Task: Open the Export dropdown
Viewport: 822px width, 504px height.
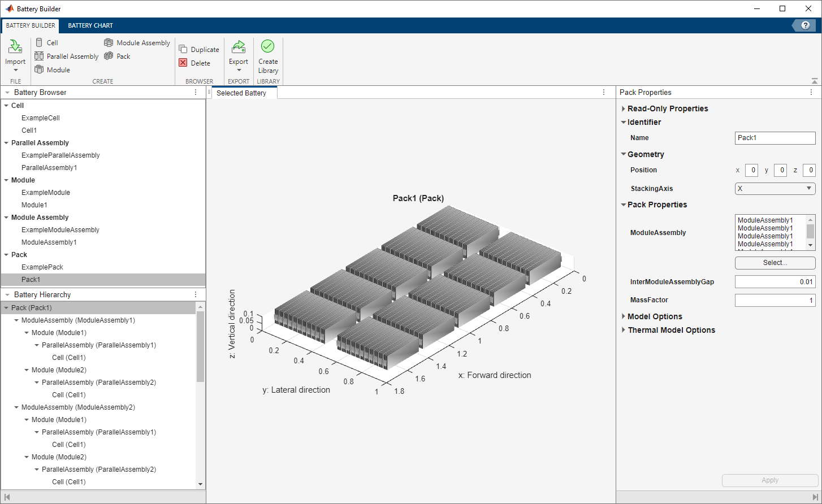Action: point(239,70)
